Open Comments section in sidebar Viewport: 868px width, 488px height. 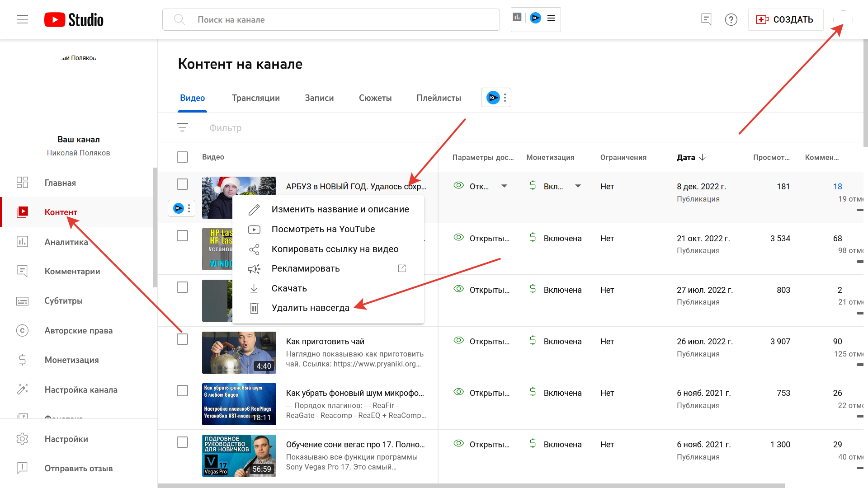pyautogui.click(x=72, y=271)
